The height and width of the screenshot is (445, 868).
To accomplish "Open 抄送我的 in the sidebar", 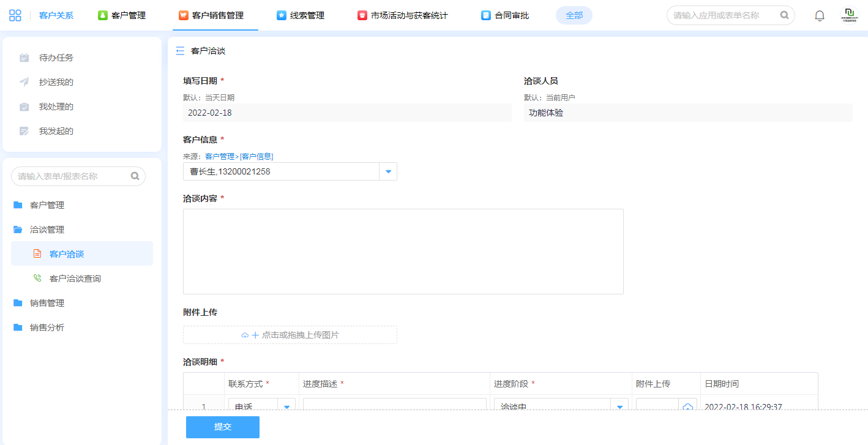I will [x=56, y=82].
